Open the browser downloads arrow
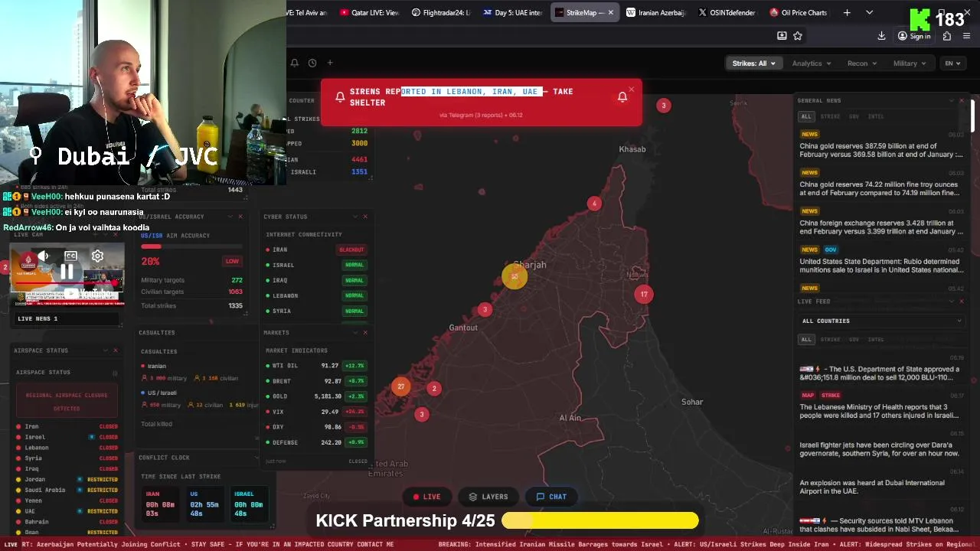 coord(881,36)
